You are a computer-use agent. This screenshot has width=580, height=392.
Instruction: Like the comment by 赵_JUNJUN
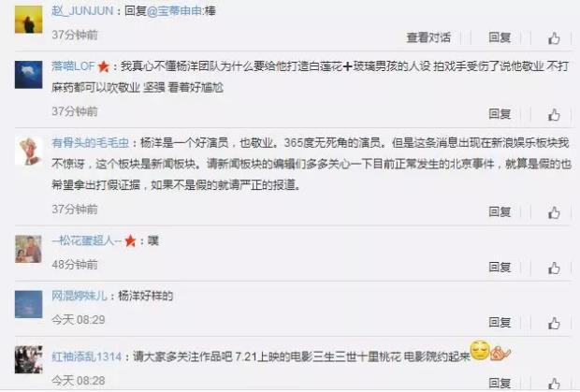point(554,37)
